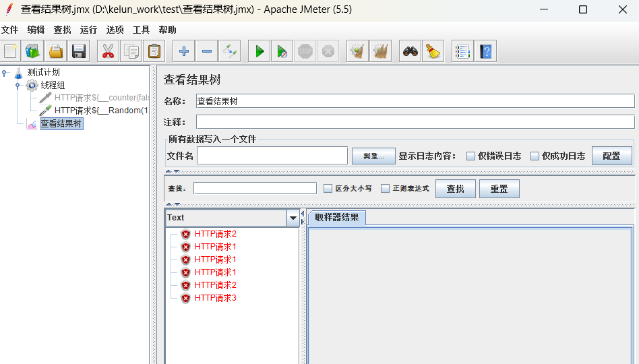Image resolution: width=639 pixels, height=364 pixels.
Task: Create a new test plan via toolbar
Action: click(x=10, y=51)
